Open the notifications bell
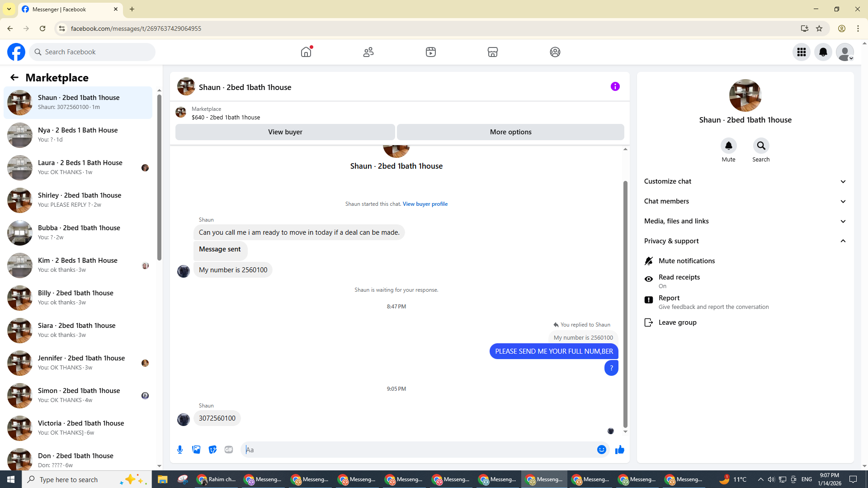Screen dimensions: 868x488 point(823,52)
